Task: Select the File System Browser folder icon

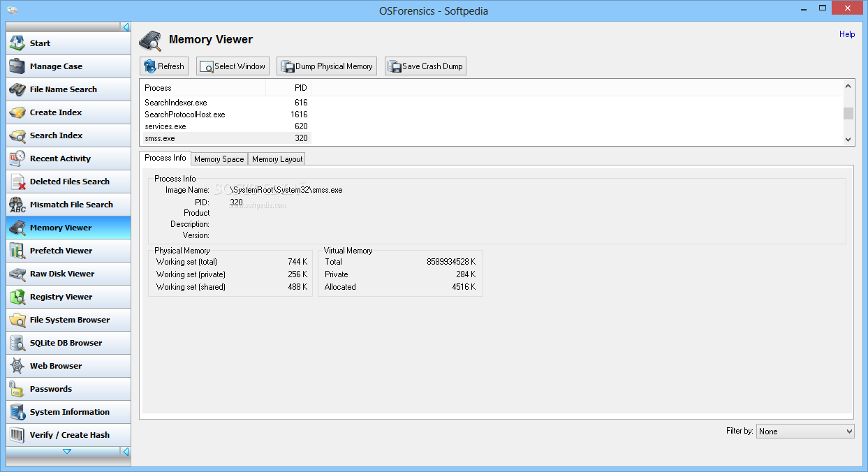Action: pyautogui.click(x=17, y=320)
